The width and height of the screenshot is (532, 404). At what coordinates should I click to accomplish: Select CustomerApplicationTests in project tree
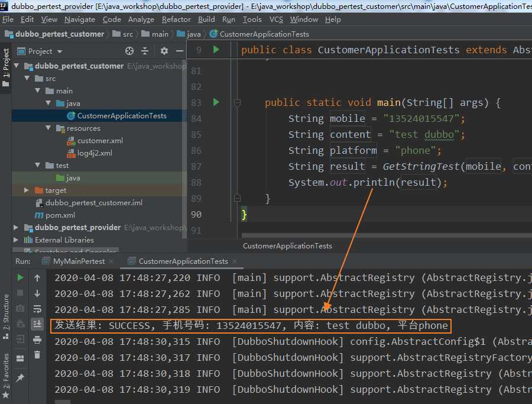coord(122,116)
